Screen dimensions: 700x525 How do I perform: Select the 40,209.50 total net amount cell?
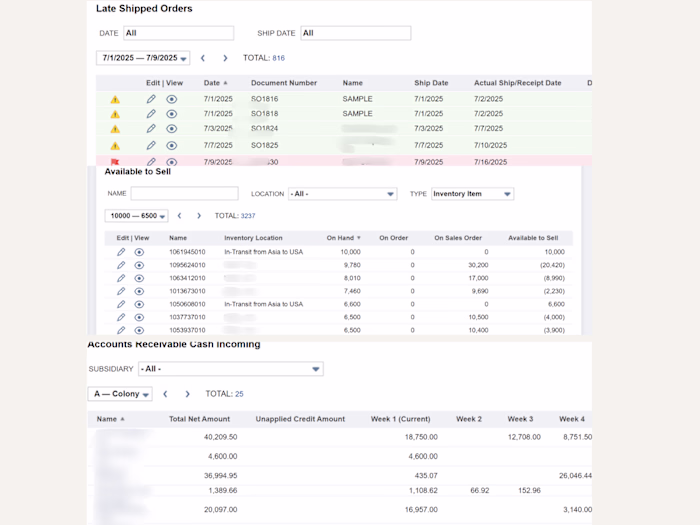point(221,437)
